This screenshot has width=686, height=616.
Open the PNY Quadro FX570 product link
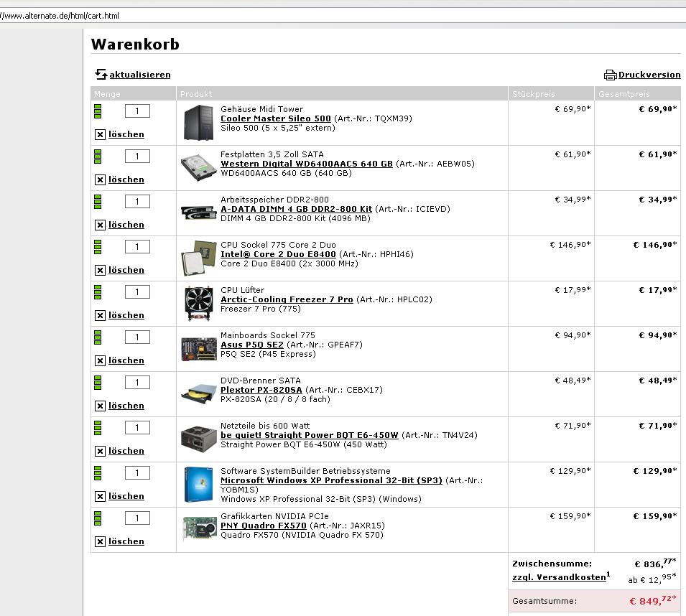pos(264,526)
